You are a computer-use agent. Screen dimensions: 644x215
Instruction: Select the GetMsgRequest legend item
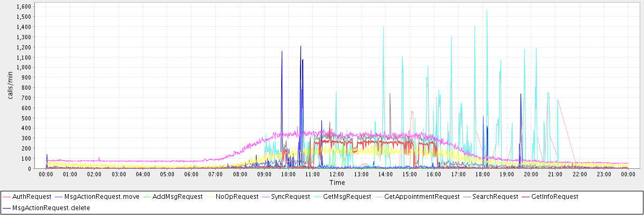(x=347, y=197)
